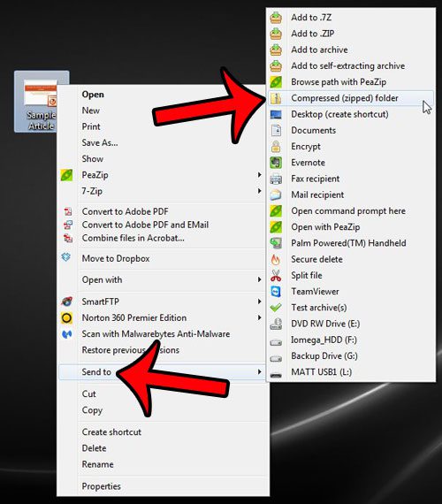The height and width of the screenshot is (504, 442).
Task: Select Create shortcut menu entry
Action: (x=164, y=432)
